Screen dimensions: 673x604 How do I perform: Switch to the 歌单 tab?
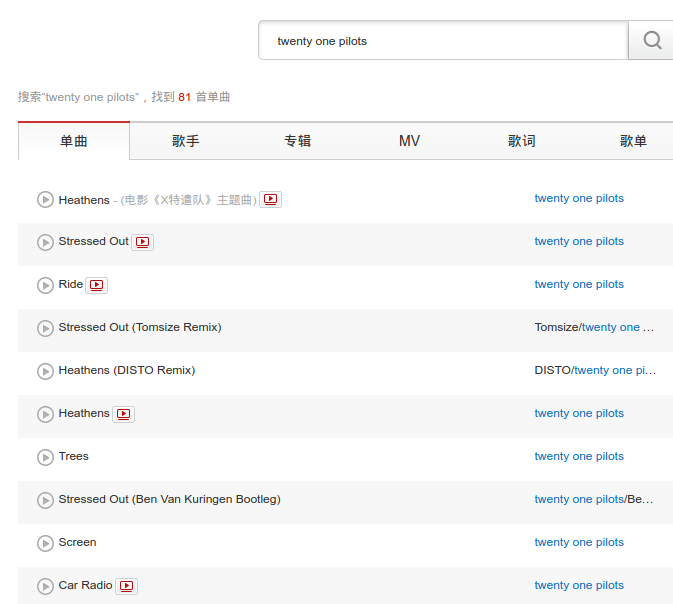(x=633, y=141)
